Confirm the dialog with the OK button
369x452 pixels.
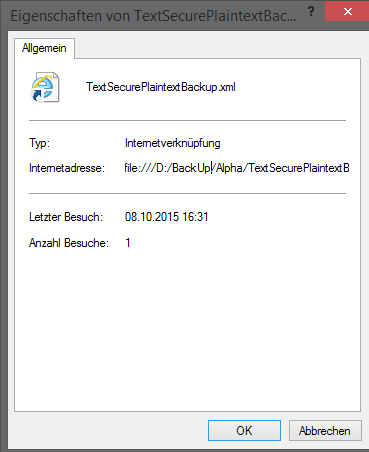[244, 431]
